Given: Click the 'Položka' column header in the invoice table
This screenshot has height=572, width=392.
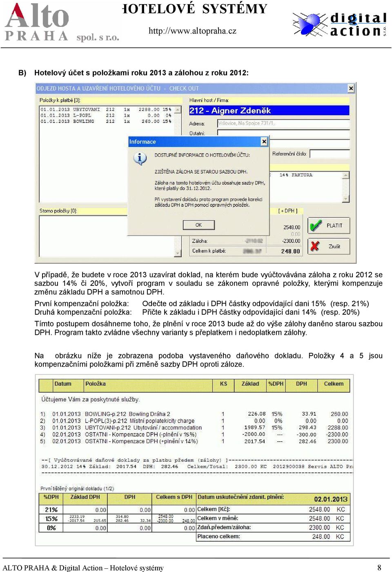Looking at the screenshot, I should (x=96, y=384).
